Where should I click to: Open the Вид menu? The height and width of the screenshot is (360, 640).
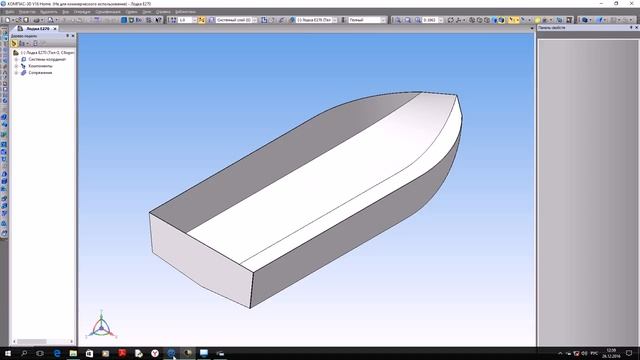tap(65, 12)
